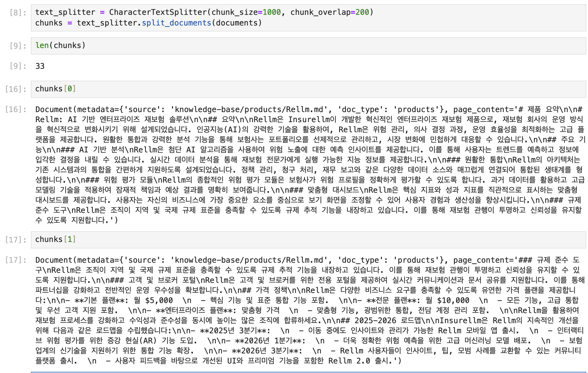Click the [8]: cell prompt

18,12
